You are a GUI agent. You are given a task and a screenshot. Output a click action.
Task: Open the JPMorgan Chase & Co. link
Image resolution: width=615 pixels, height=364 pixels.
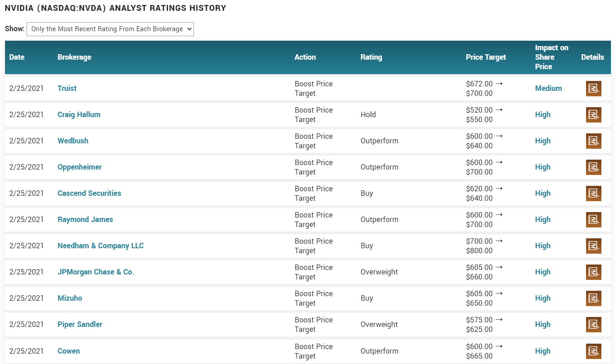pos(96,272)
